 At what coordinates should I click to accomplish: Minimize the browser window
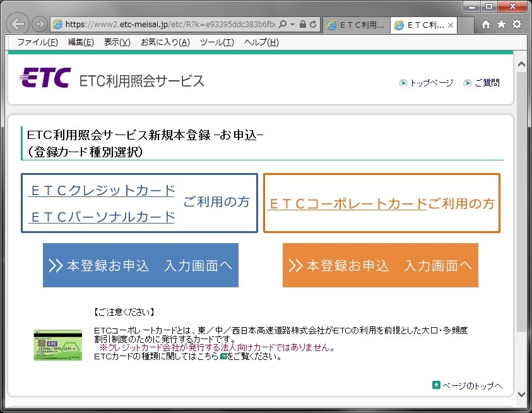click(x=472, y=7)
